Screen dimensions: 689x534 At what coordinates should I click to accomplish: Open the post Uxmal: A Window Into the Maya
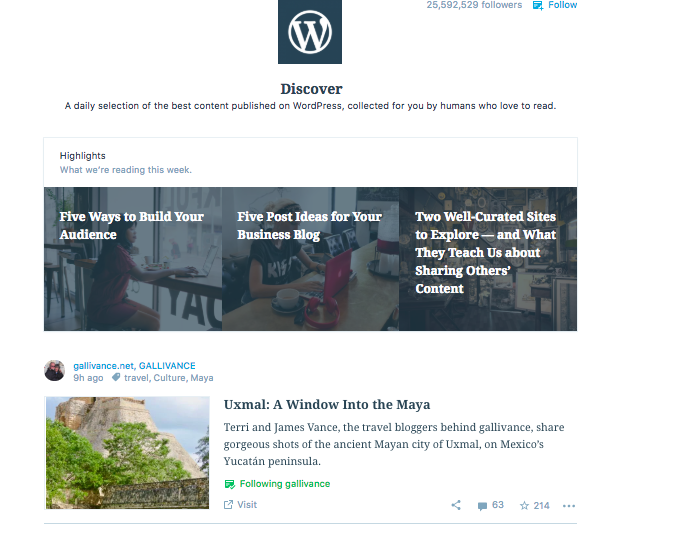tap(327, 405)
